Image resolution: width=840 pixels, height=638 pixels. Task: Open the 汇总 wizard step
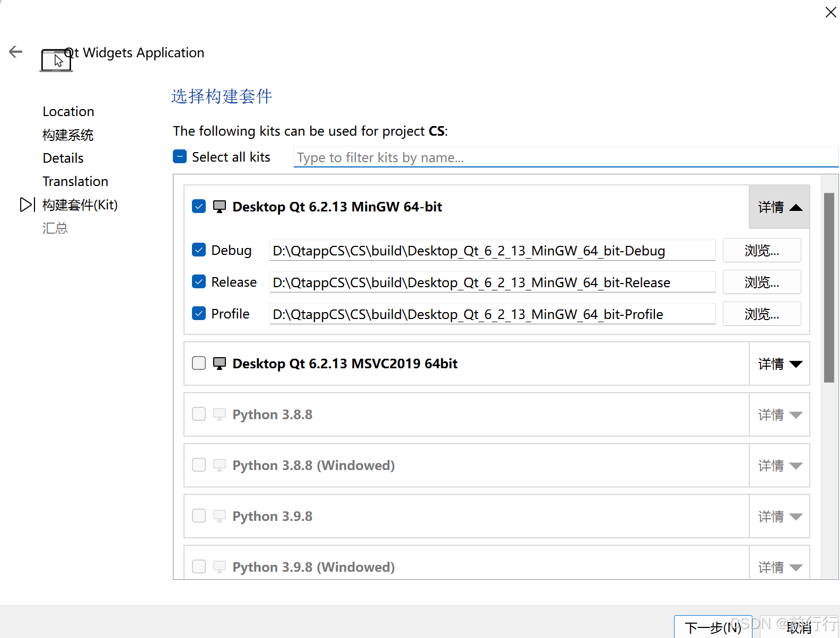point(55,228)
